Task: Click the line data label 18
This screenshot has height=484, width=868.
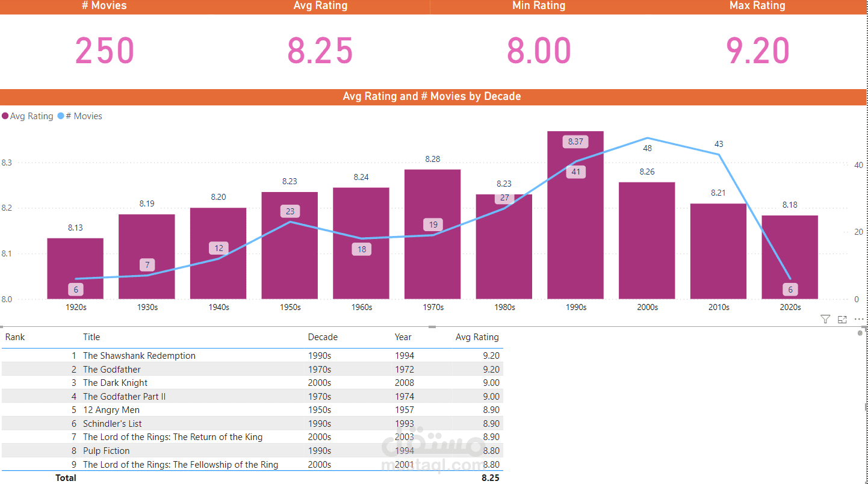Action: (362, 249)
